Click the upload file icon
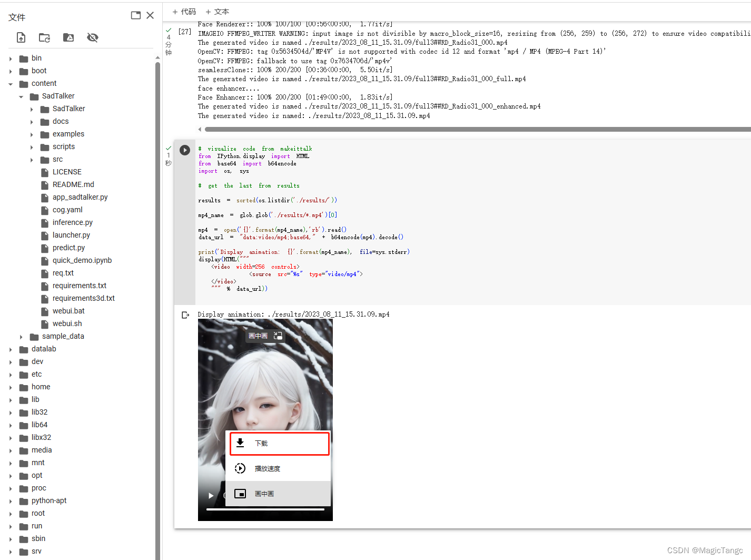 (x=21, y=37)
